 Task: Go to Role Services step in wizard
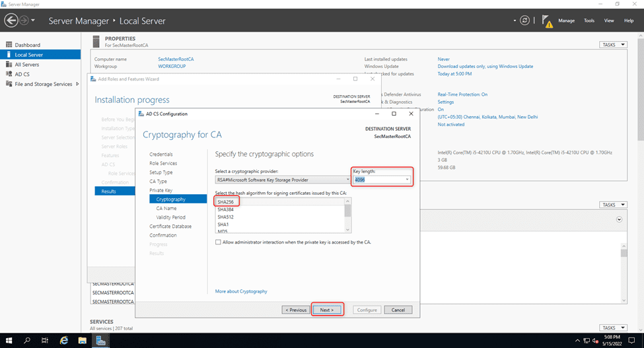coord(163,163)
